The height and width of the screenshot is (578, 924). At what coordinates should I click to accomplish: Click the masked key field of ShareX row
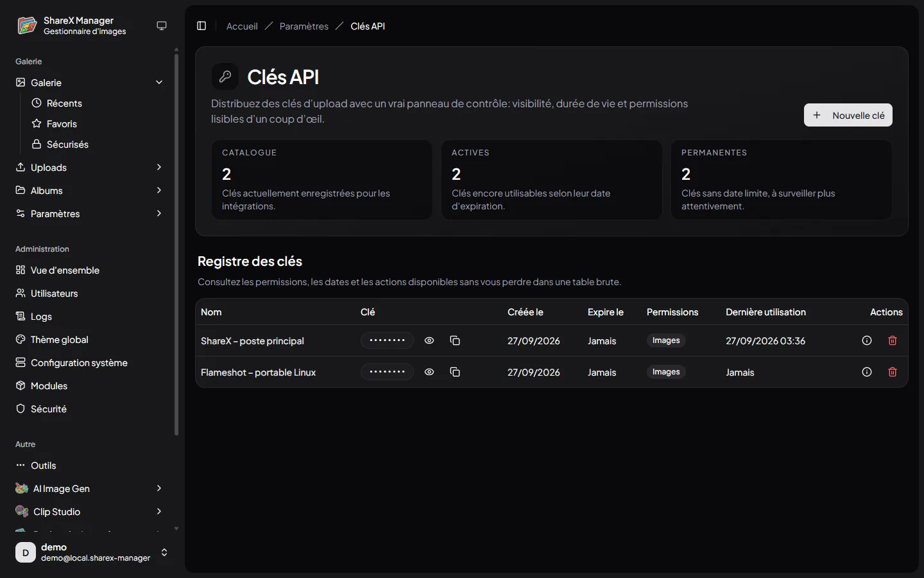click(x=387, y=340)
